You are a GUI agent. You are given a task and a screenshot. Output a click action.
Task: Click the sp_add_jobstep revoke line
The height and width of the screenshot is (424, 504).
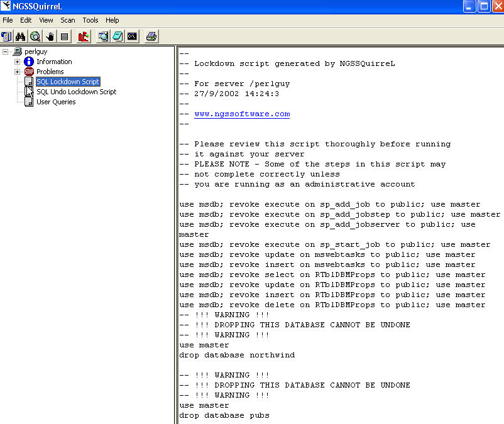pos(340,214)
